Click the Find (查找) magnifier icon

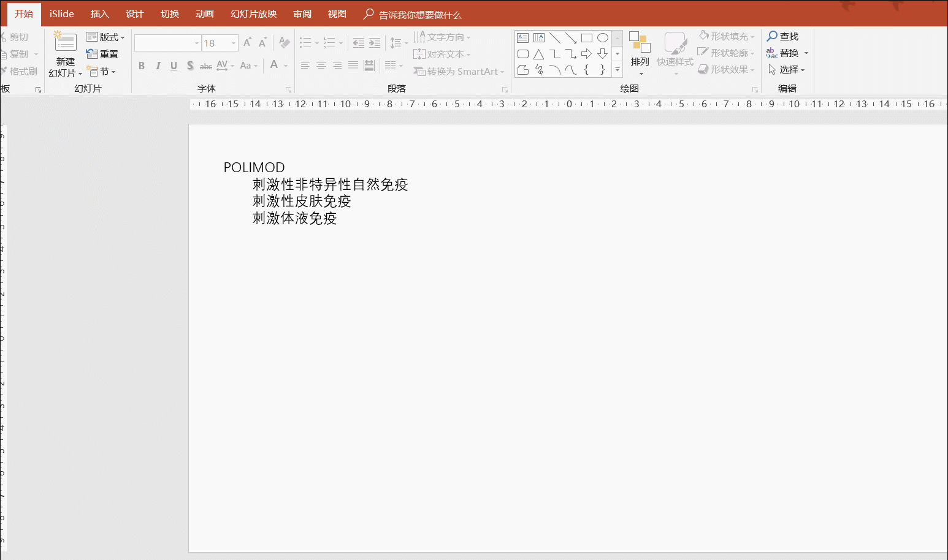772,36
